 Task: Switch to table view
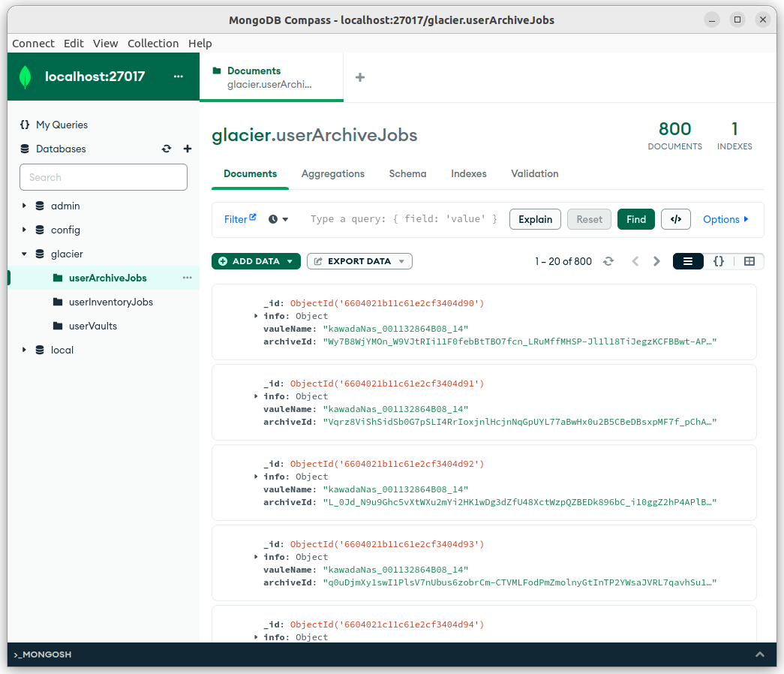(x=749, y=261)
